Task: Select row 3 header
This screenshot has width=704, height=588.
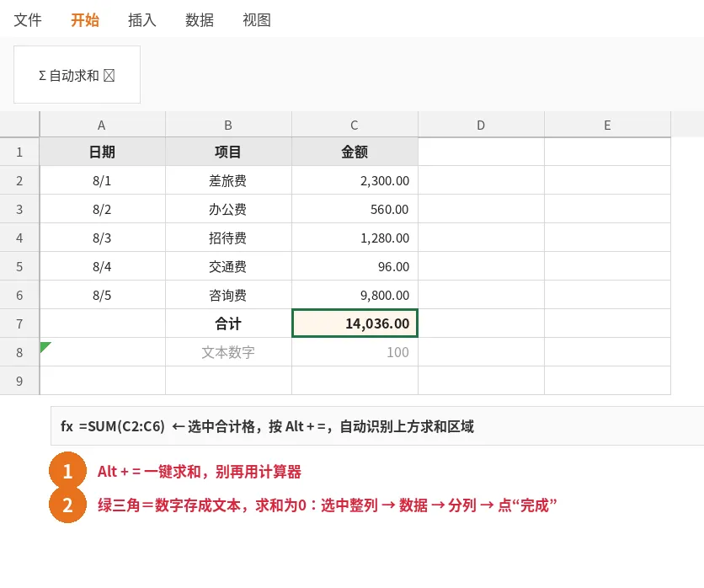Action: coord(19,209)
